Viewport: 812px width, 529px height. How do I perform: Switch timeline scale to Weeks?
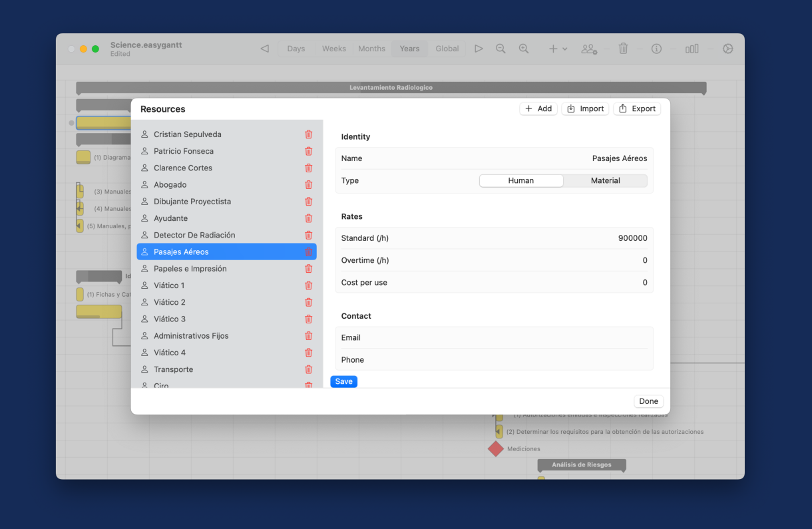tap(333, 49)
